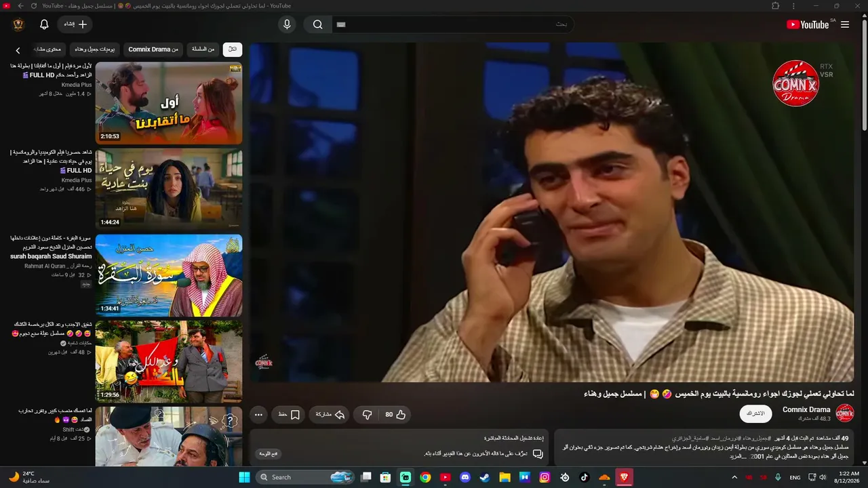
Task: Dislike the video with thumbs down
Action: pos(367,415)
